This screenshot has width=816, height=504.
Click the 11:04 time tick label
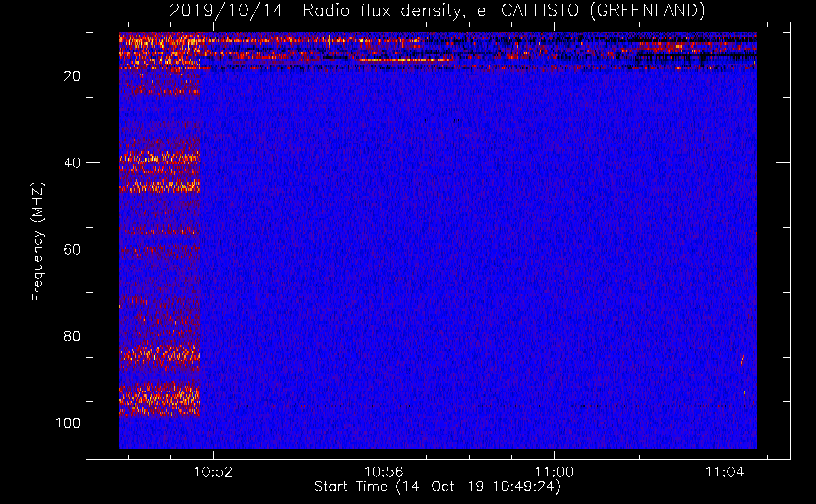[725, 472]
